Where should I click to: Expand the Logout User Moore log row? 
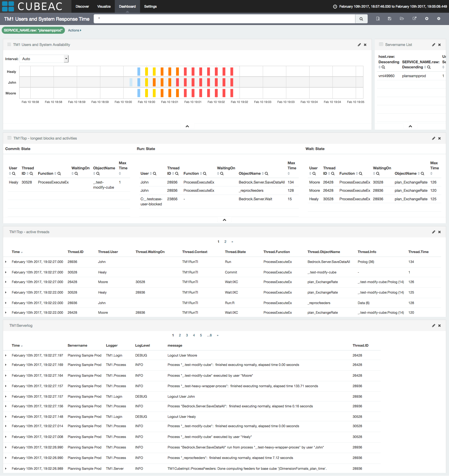click(6, 355)
